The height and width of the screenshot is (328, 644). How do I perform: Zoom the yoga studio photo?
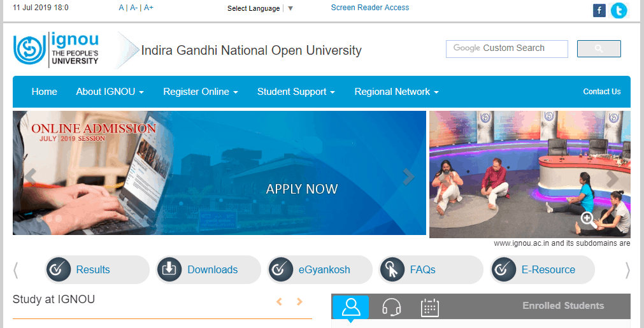587,220
